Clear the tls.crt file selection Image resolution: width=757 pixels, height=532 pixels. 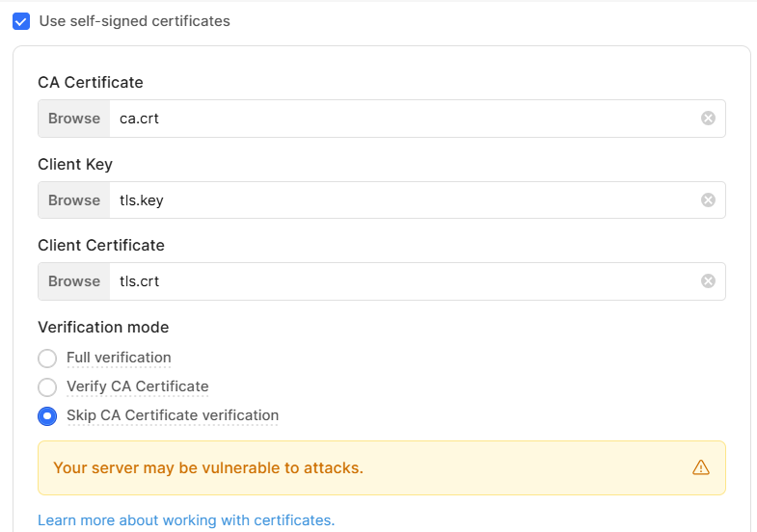click(x=708, y=281)
